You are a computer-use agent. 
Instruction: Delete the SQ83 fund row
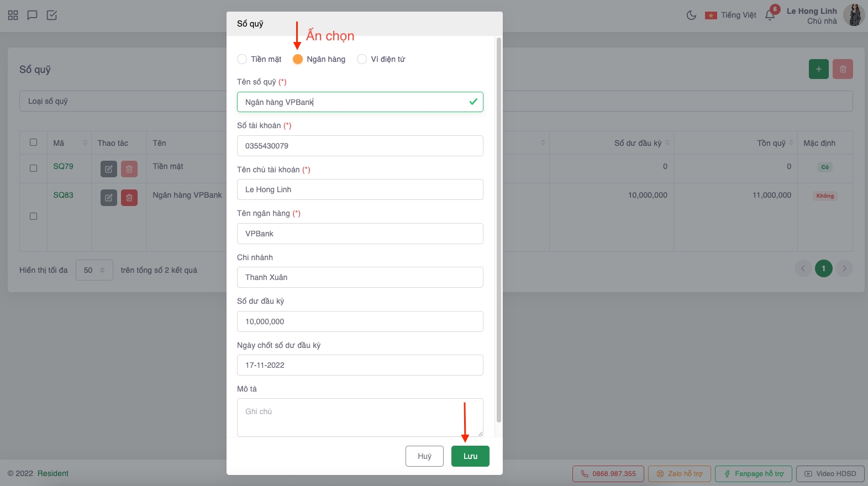pyautogui.click(x=129, y=198)
